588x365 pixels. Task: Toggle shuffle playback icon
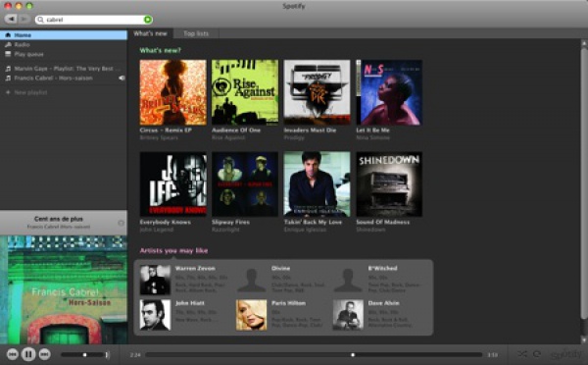pos(522,354)
